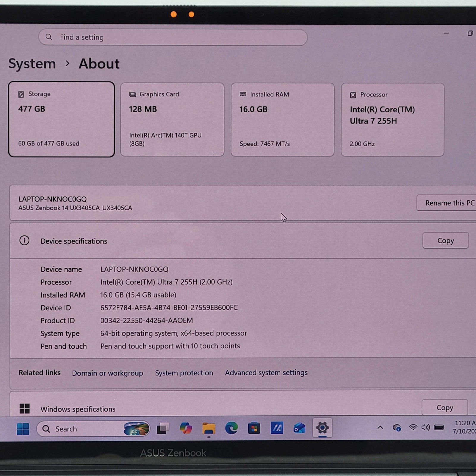Click the search magnifier in Find a setting
The width and height of the screenshot is (476, 476).
49,37
